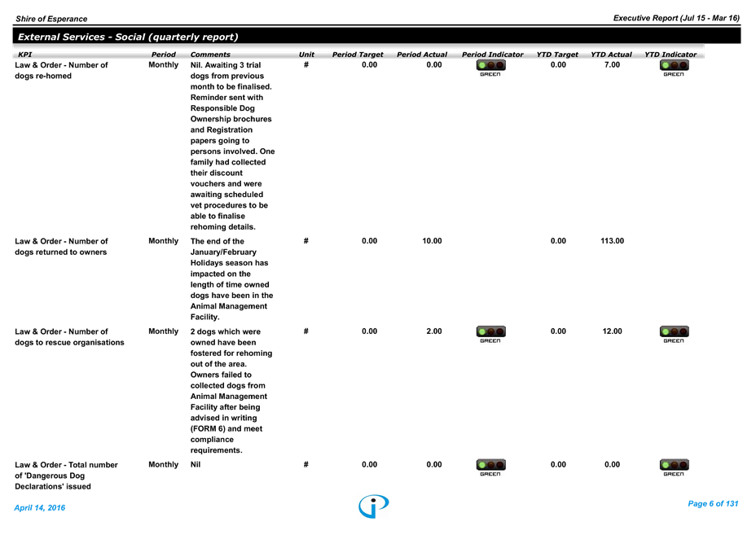
Task: Select the 'External Services - Social (quarterly report)' heading
Action: click(128, 37)
